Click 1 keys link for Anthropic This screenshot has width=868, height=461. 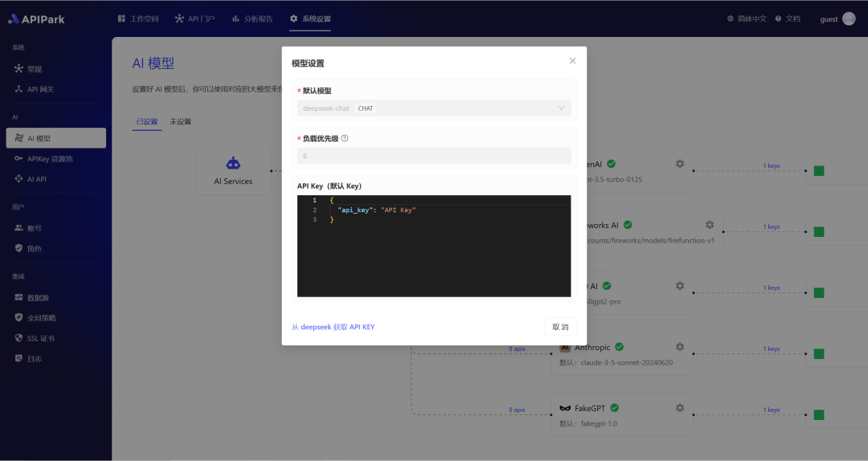(x=771, y=349)
